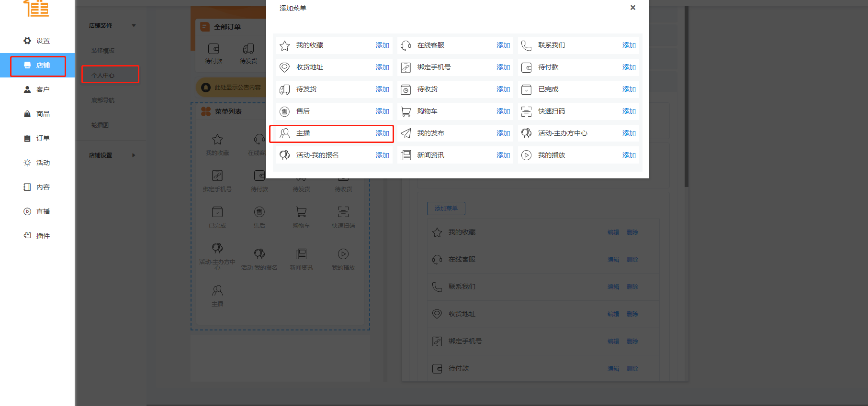868x406 pixels.
Task: Open 插件 in the left sidebar
Action: coord(37,236)
